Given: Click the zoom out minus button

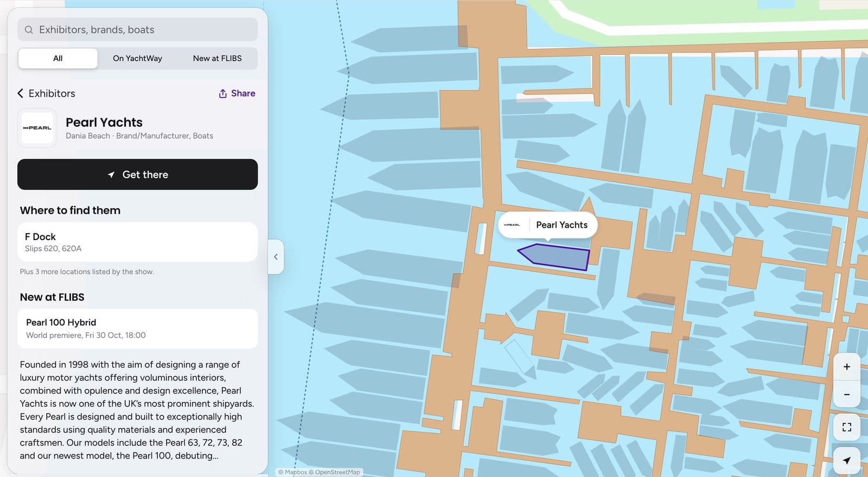Looking at the screenshot, I should [x=846, y=395].
